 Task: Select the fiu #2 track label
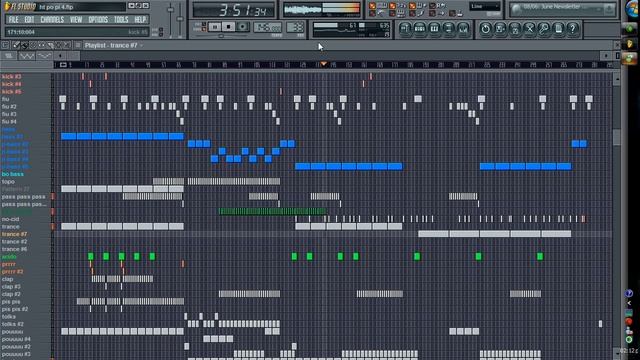[9, 107]
